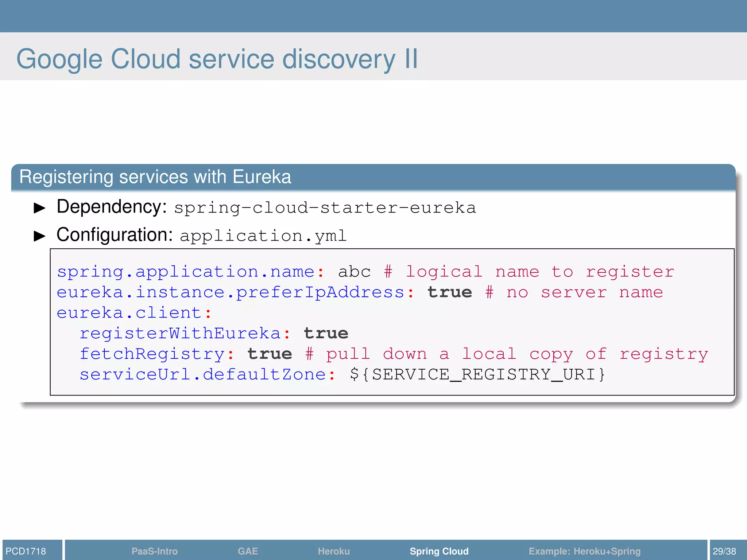Open Example: Heroku+Spring section
747x560 pixels.
(x=585, y=551)
